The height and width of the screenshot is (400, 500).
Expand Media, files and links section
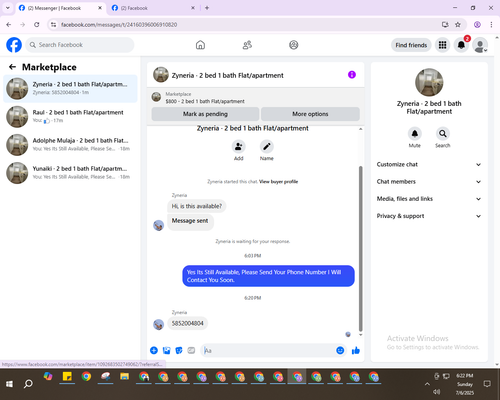pyautogui.click(x=429, y=199)
